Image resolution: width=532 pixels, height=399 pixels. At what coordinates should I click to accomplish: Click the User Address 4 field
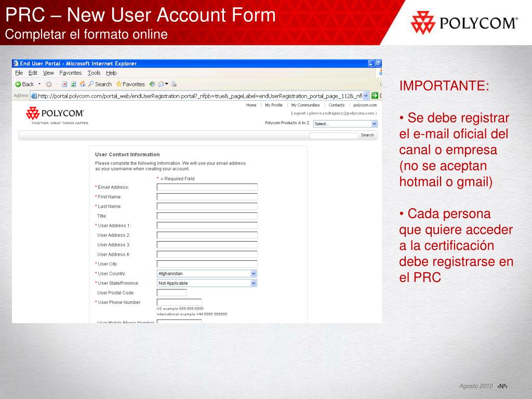pyautogui.click(x=207, y=255)
